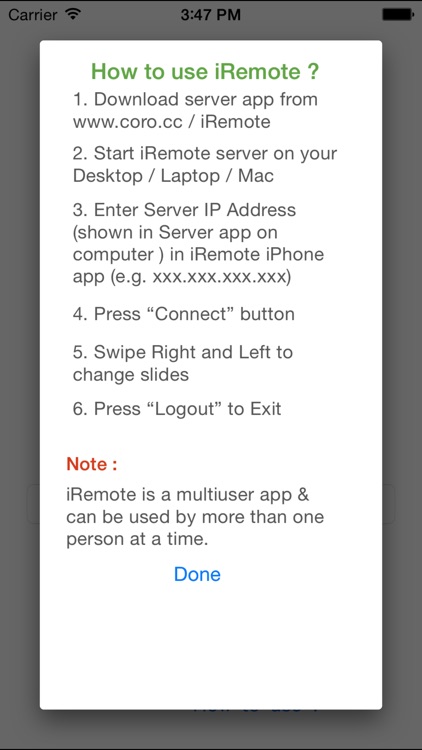Click the example xxx.xxx.xxx.xxx IP text

(218, 277)
